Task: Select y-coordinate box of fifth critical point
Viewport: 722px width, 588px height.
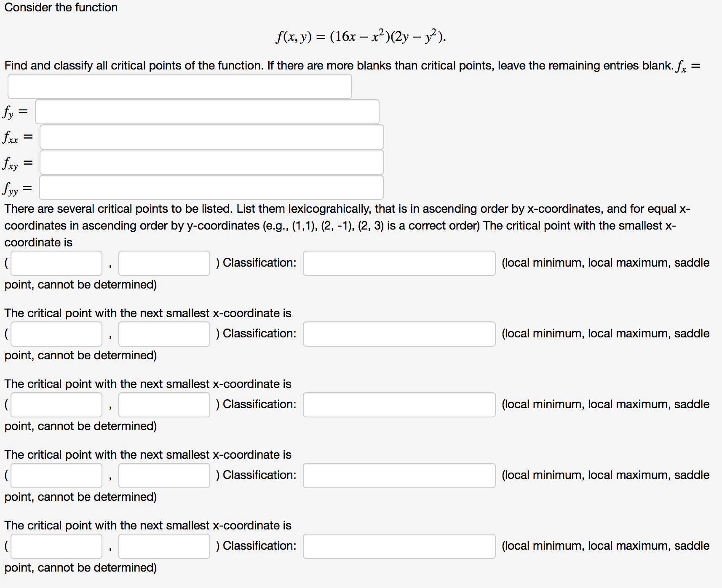Action: coord(164,546)
